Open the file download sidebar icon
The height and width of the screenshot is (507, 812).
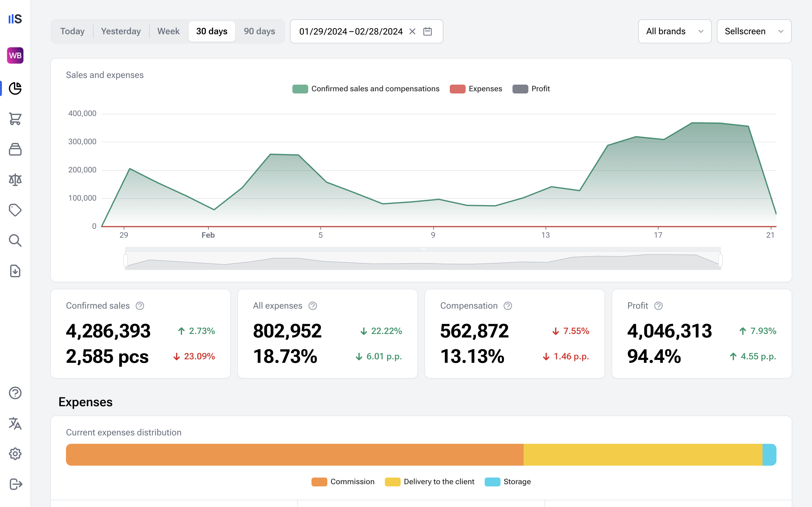coord(15,271)
